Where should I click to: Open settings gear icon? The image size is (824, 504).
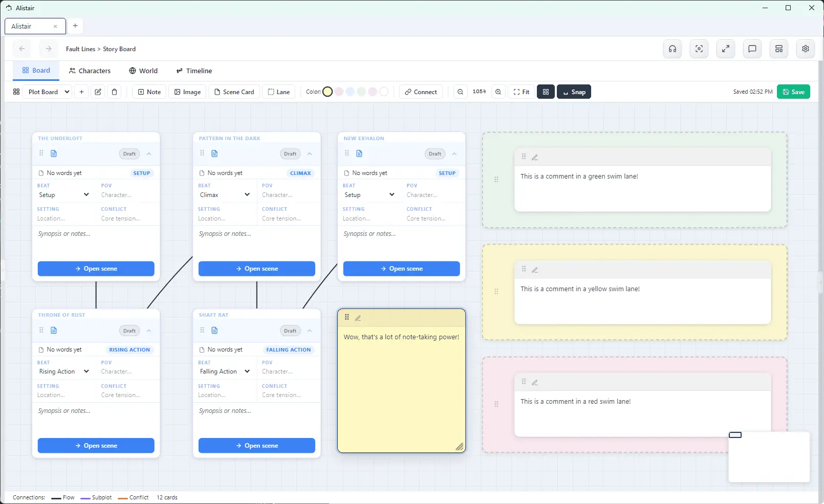(x=806, y=49)
